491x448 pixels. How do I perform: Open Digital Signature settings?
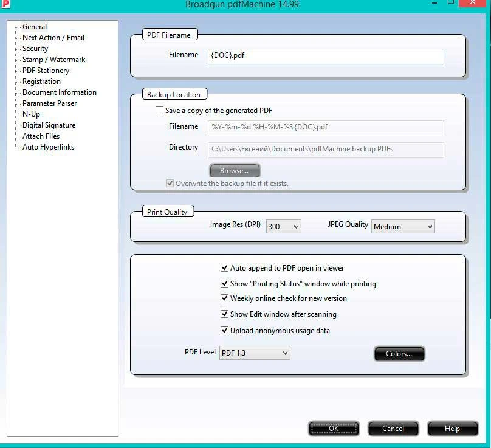click(49, 125)
